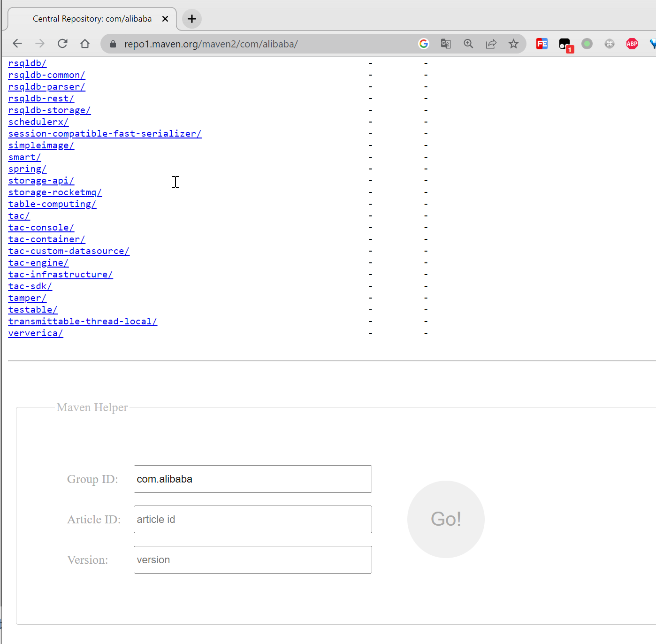Open transmittable-thread-local/ directory link

pos(83,322)
